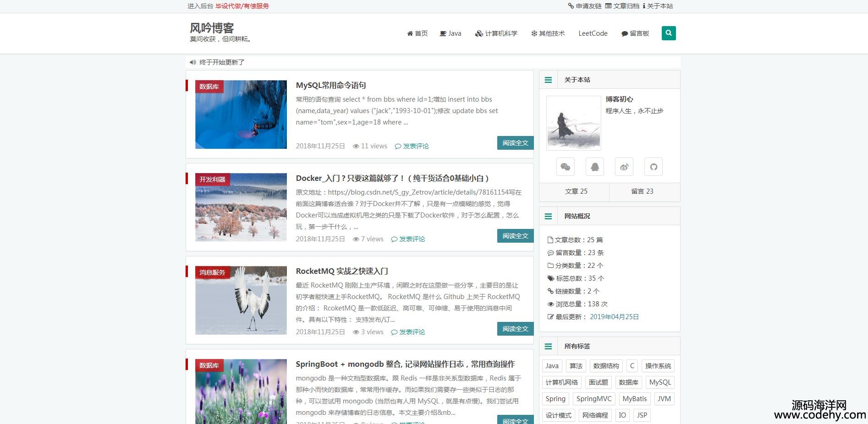The width and height of the screenshot is (868, 424).
Task: Open SpringBoot + mongodb article title
Action: 405,364
